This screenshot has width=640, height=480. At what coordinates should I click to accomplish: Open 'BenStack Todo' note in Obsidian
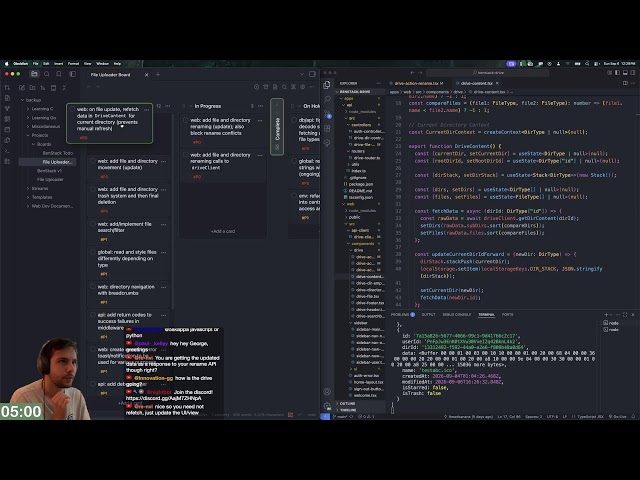pyautogui.click(x=58, y=153)
